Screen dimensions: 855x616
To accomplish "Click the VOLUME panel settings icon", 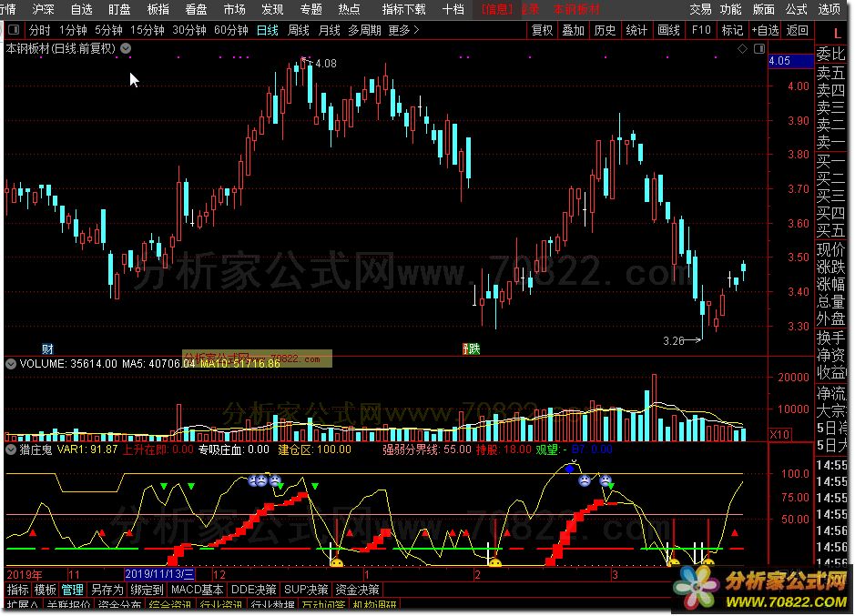I will tap(10, 363).
